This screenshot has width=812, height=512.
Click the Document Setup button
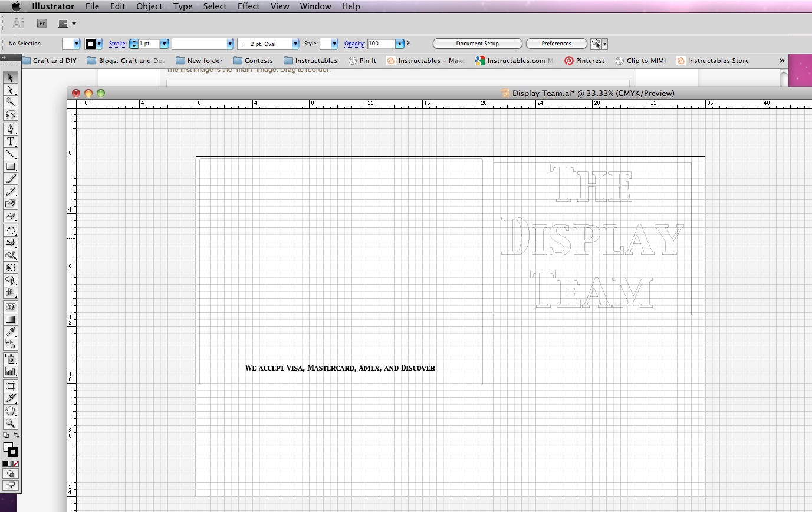pos(478,44)
